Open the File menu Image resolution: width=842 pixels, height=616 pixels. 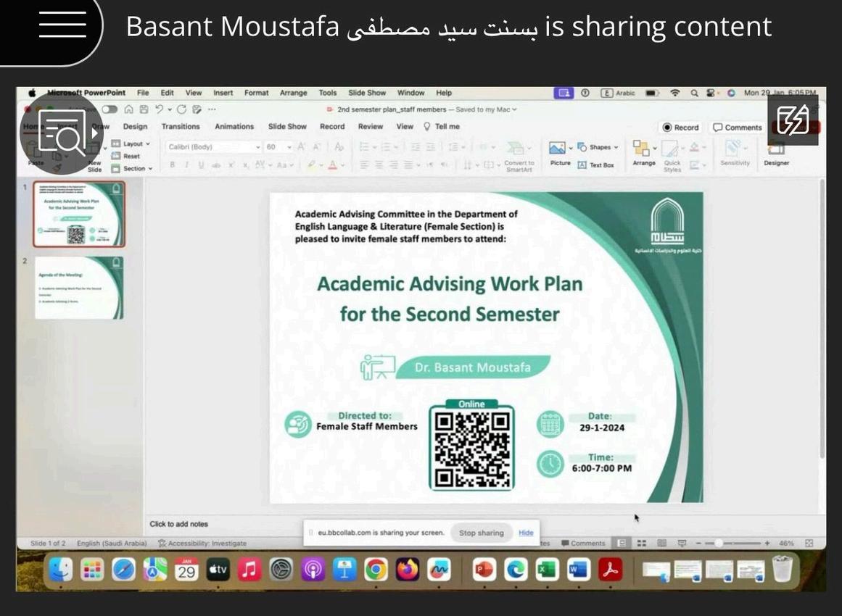pyautogui.click(x=143, y=93)
